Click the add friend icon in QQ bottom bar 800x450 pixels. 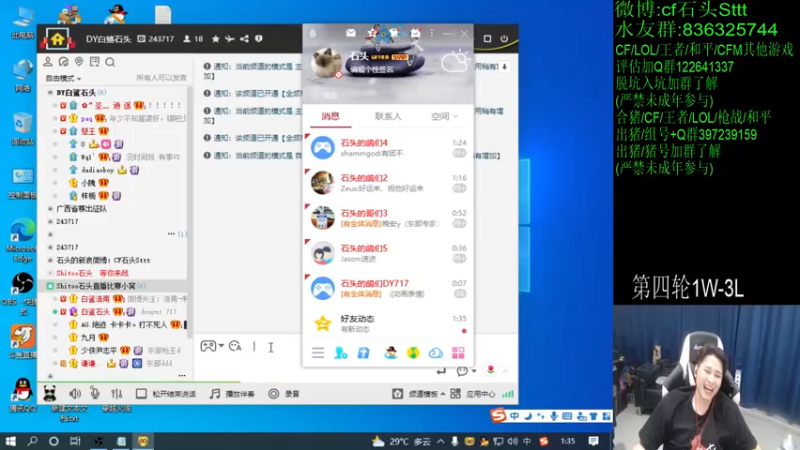tap(340, 353)
